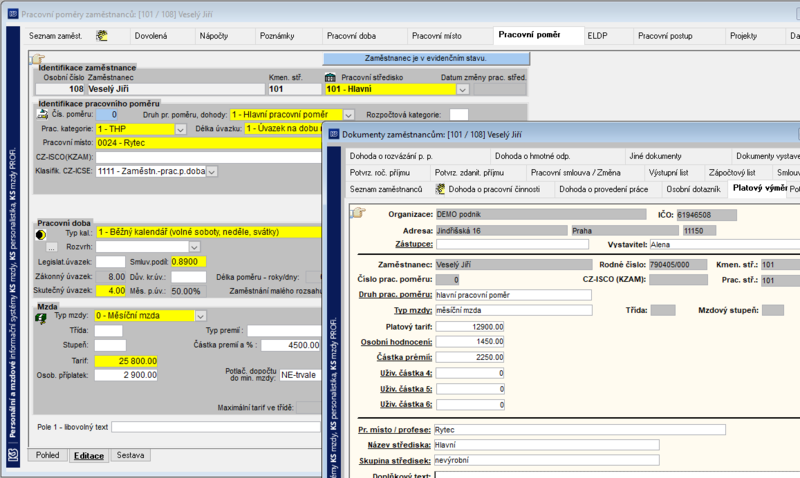Screen dimensions: 800x478
Task: Click the Typ mzdy link in Dokumenty window
Action: pos(413,310)
